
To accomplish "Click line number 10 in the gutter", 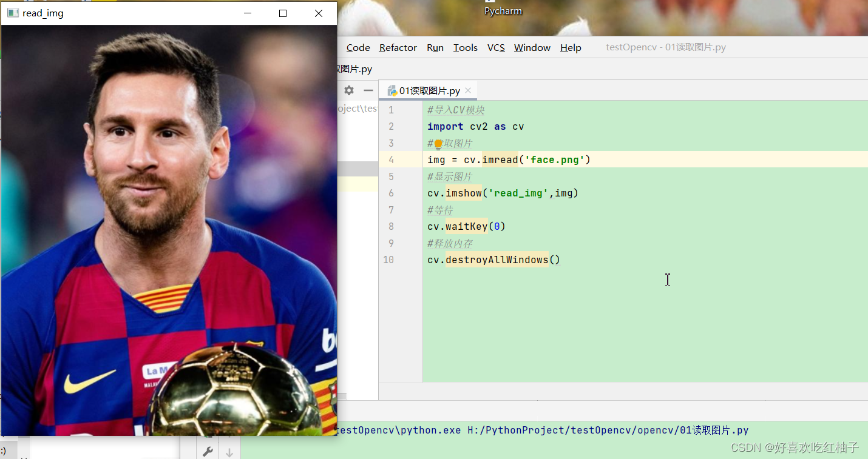I will point(388,260).
